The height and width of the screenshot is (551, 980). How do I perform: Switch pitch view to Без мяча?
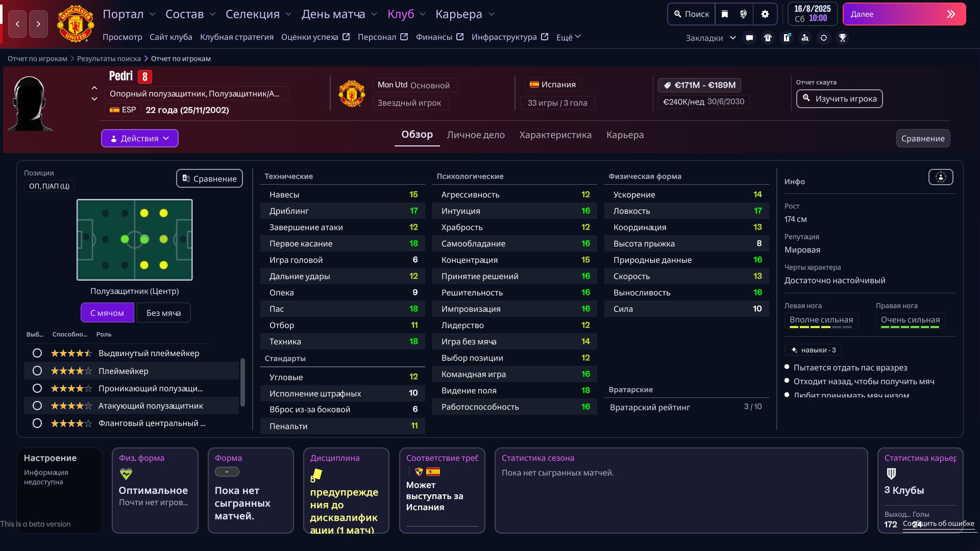[163, 313]
